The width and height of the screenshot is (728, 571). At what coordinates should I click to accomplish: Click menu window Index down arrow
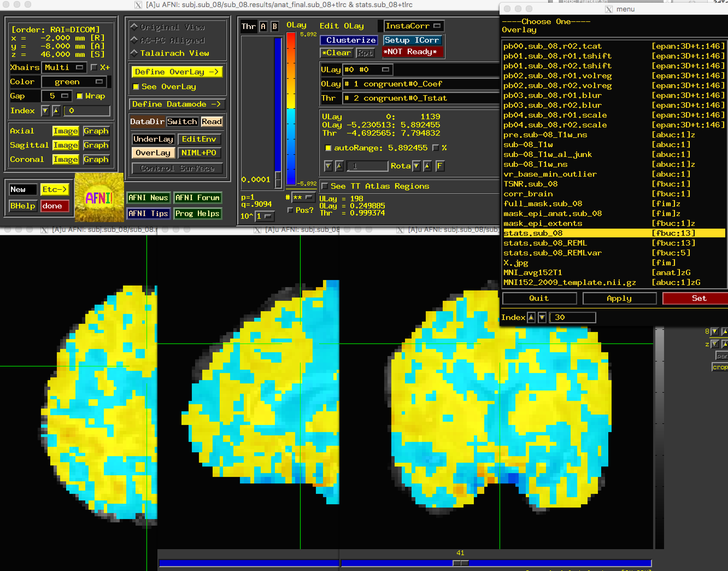click(x=542, y=317)
